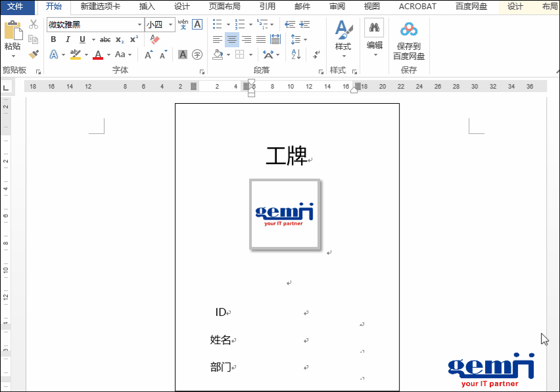The height and width of the screenshot is (392, 560).
Task: Open the font name dropdown
Action: click(x=139, y=25)
